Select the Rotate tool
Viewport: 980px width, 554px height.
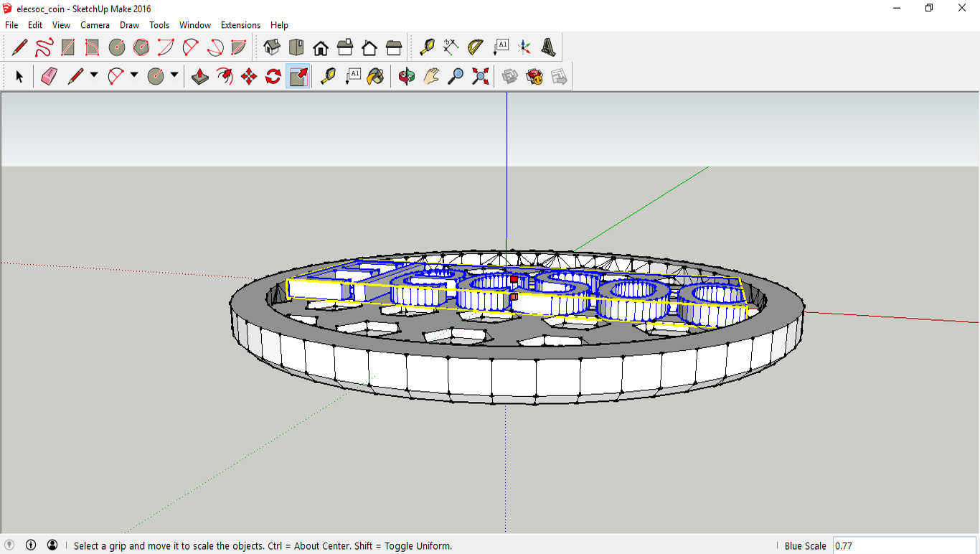coord(273,76)
